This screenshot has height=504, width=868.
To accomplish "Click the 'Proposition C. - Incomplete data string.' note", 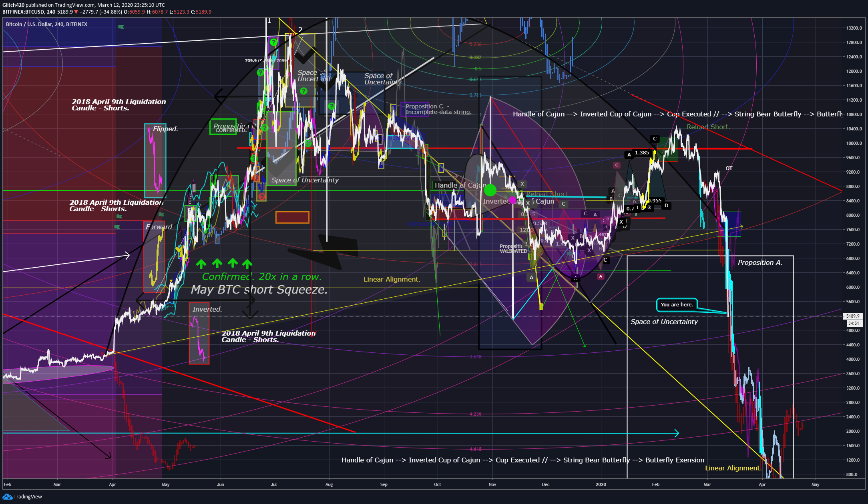I will 438,109.
